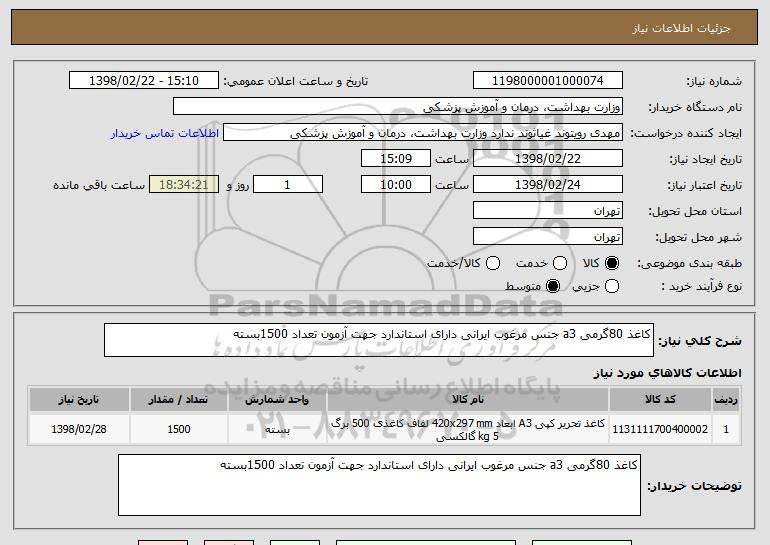The width and height of the screenshot is (770, 545).
Task: Click the واحد شمارش column header
Action: point(277,400)
